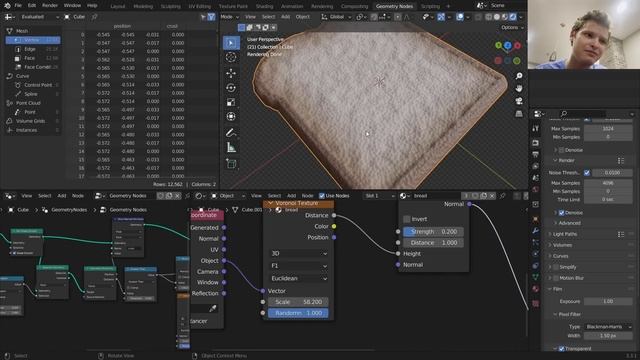
Task: Collapse the Film panel
Action: pos(557,289)
